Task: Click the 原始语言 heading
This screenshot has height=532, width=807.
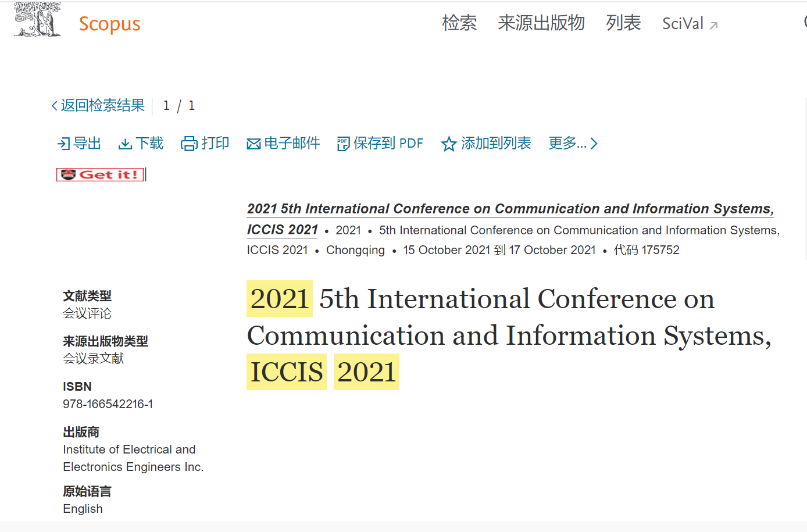Action: pos(87,491)
